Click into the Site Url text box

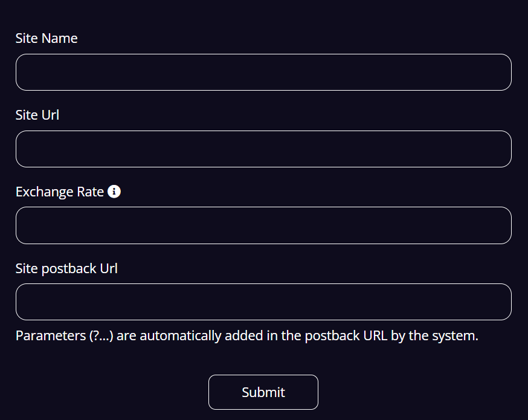pyautogui.click(x=263, y=149)
